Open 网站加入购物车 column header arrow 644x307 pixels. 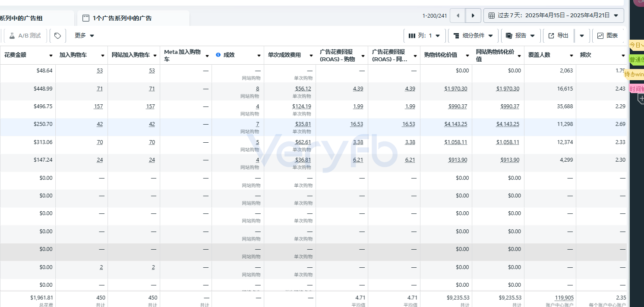[x=155, y=56]
